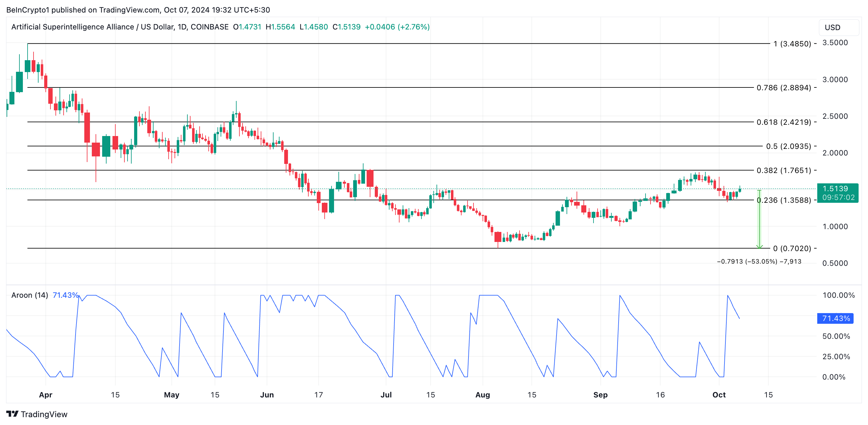Click the green price range arrow measurement
This screenshot has width=868, height=425.
coord(759,219)
